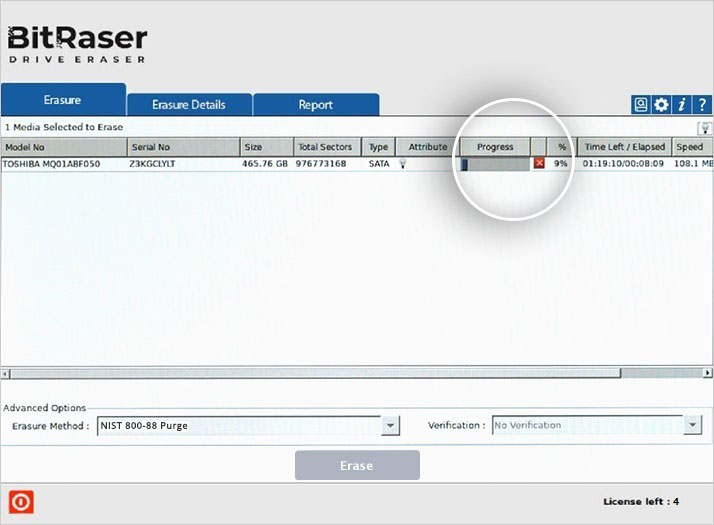Click the SATA type cell
The width and height of the screenshot is (714, 525).
tap(379, 163)
